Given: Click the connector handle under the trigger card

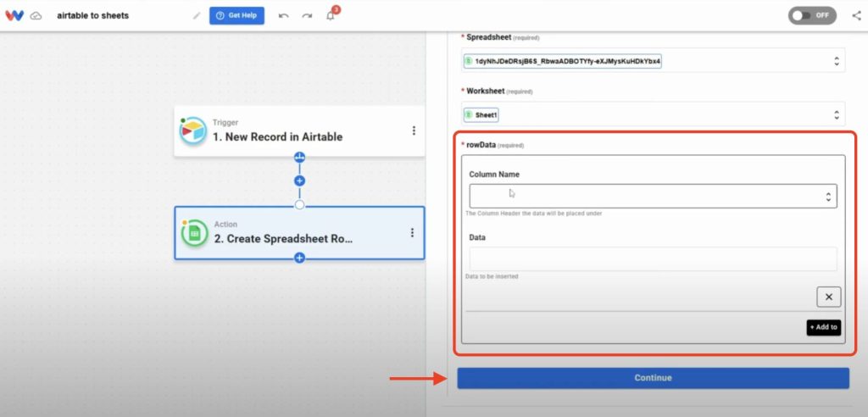Looking at the screenshot, I should [x=299, y=158].
